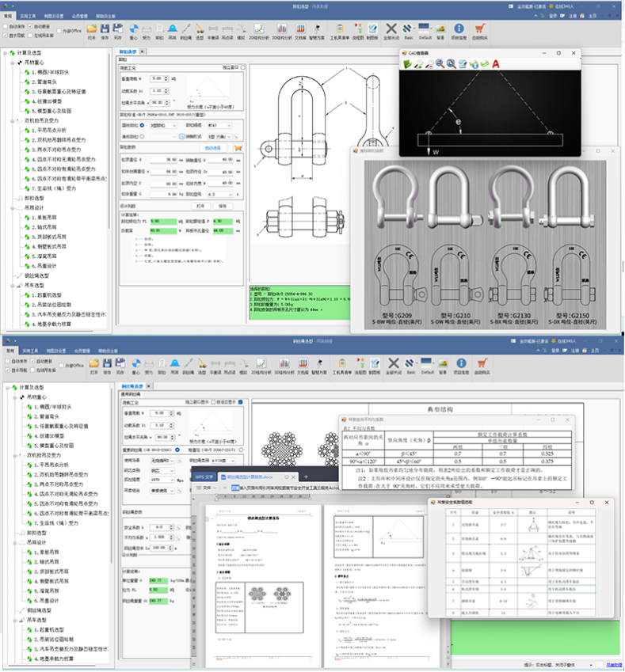Image resolution: width=625 pixels, height=672 pixels.
Task: Open the 卸扣型号 dropdown showing 6.3
Action: [x=219, y=194]
